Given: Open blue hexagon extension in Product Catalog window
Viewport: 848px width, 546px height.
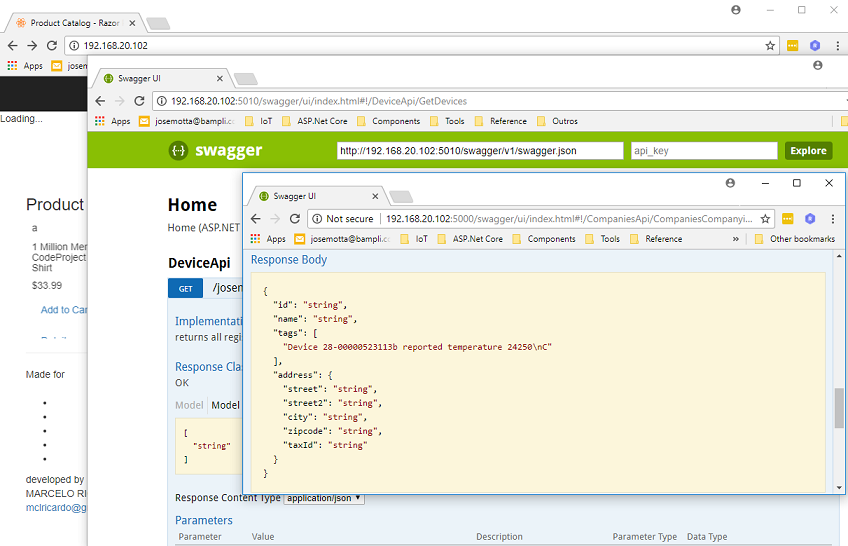Looking at the screenshot, I should pyautogui.click(x=815, y=46).
